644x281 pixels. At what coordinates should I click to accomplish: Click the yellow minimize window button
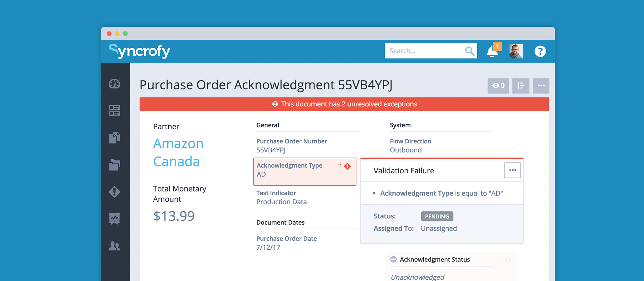point(117,34)
